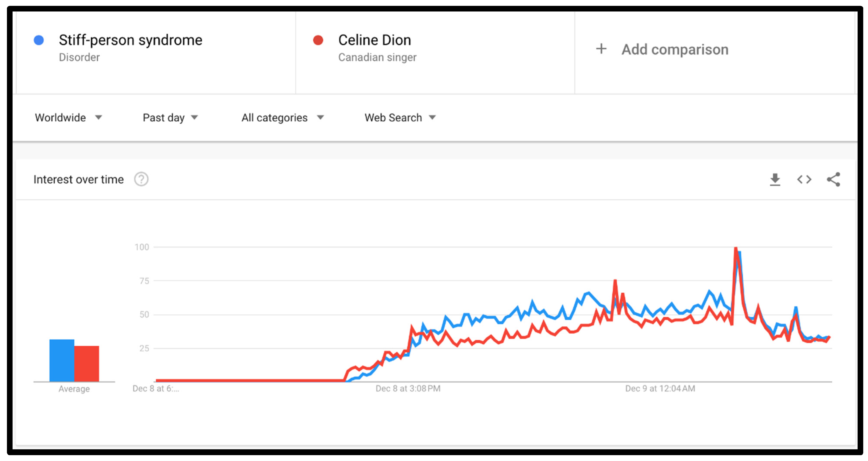Click the Interest over time heading
The image size is (868, 461).
pos(78,179)
